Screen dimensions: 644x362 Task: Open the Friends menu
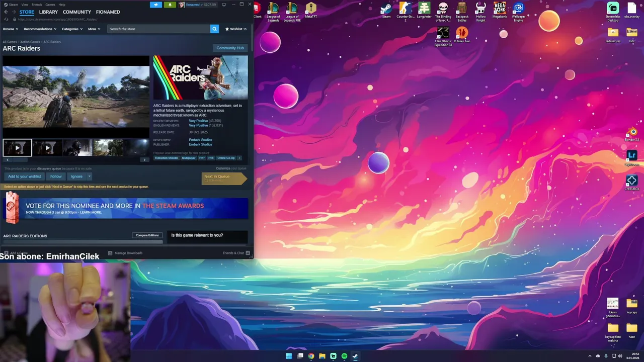pos(37,5)
